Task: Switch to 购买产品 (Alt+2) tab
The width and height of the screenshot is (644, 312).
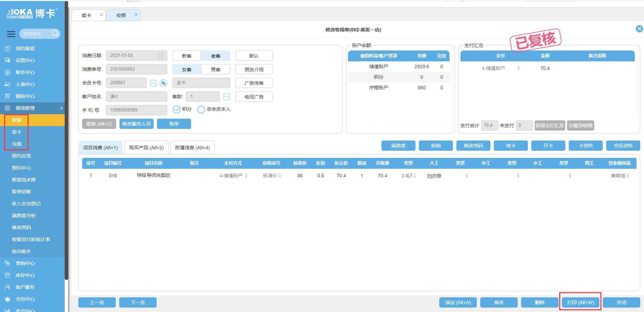Action: (x=146, y=148)
